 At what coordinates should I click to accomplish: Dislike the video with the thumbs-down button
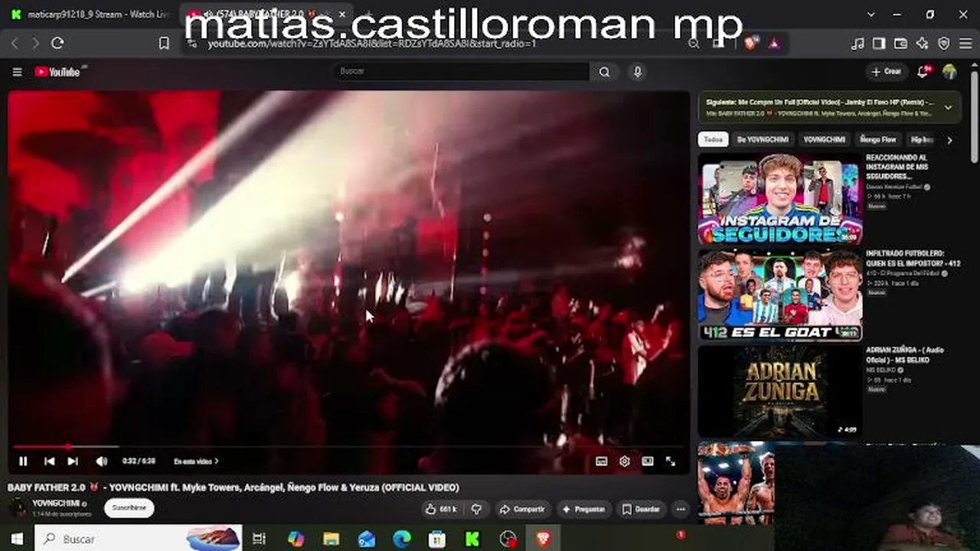tap(476, 509)
